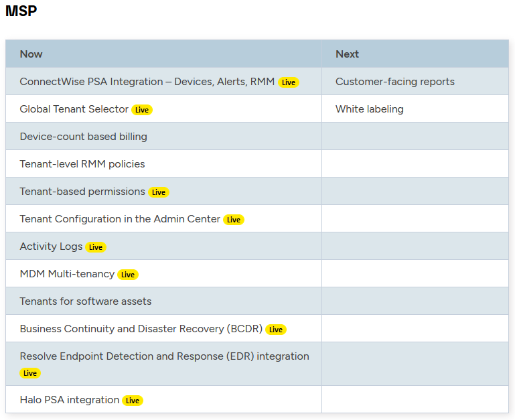This screenshot has width=515, height=420.
Task: Click Live badge beside Tenant Configuration
Action: [x=234, y=220]
